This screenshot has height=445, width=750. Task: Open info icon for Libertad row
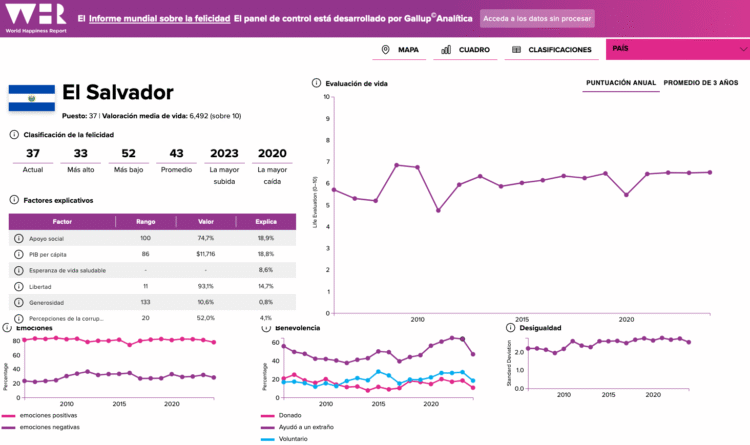click(x=18, y=286)
